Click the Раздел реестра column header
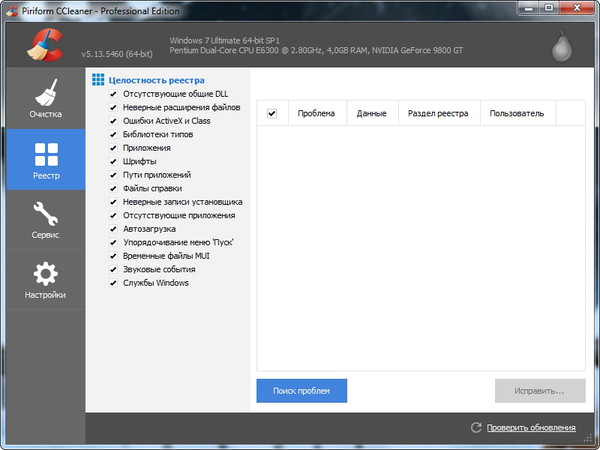Screen dimensions: 600x450 pos(438,114)
